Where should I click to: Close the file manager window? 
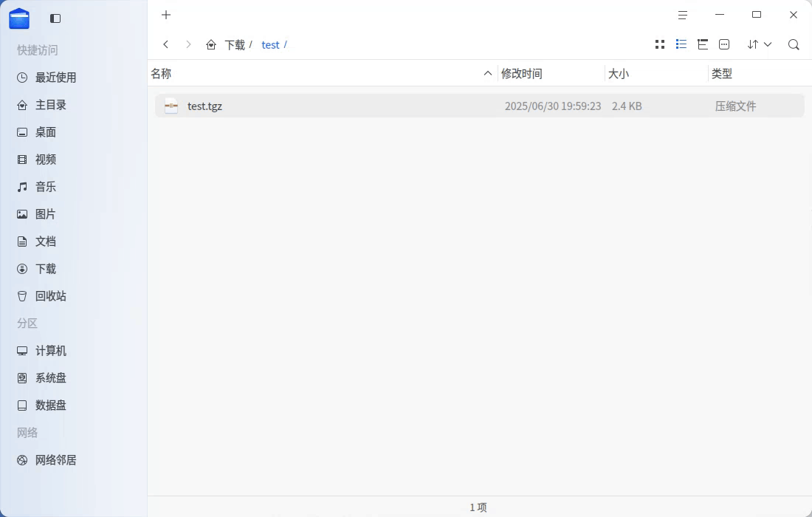click(794, 15)
